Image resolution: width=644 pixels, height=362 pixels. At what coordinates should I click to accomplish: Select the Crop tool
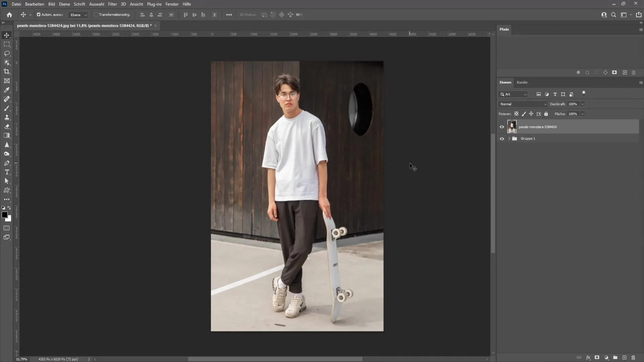[x=7, y=72]
